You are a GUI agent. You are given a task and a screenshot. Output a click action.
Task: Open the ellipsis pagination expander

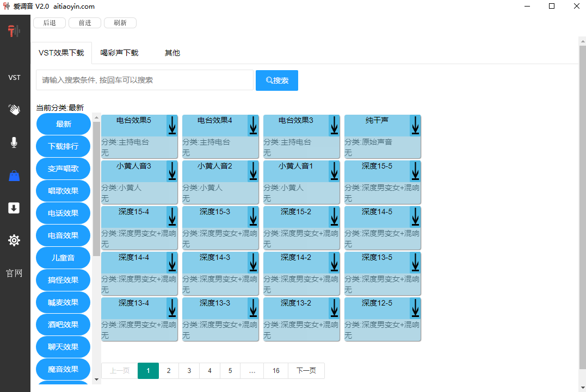click(x=252, y=370)
